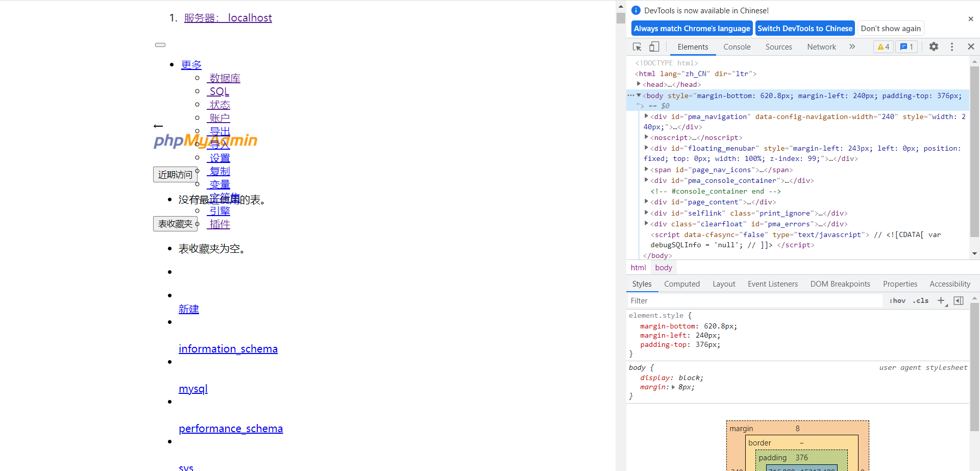Open the performance_schema database link

tap(231, 429)
